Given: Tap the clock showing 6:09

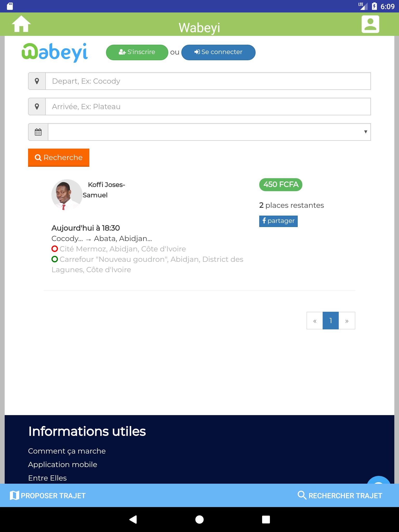Looking at the screenshot, I should point(387,6).
